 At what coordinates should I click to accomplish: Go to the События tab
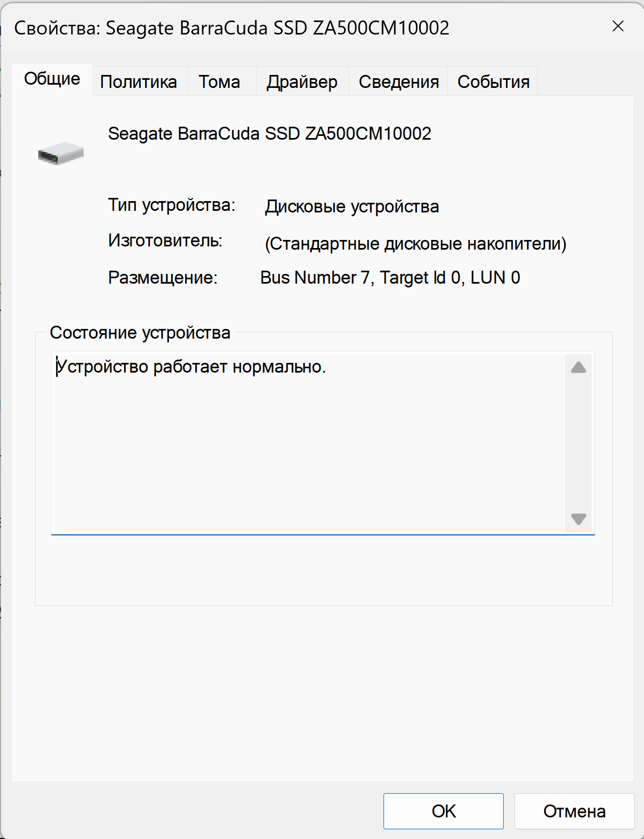(x=493, y=82)
